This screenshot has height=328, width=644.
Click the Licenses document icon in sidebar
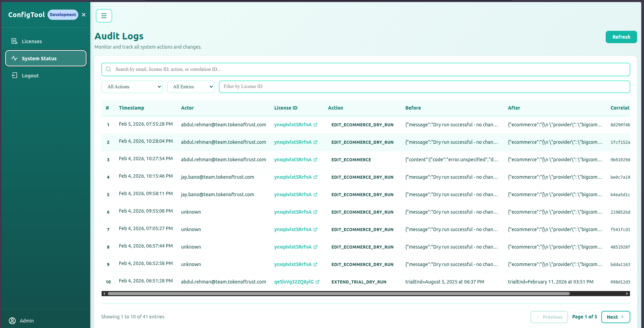pyautogui.click(x=14, y=41)
